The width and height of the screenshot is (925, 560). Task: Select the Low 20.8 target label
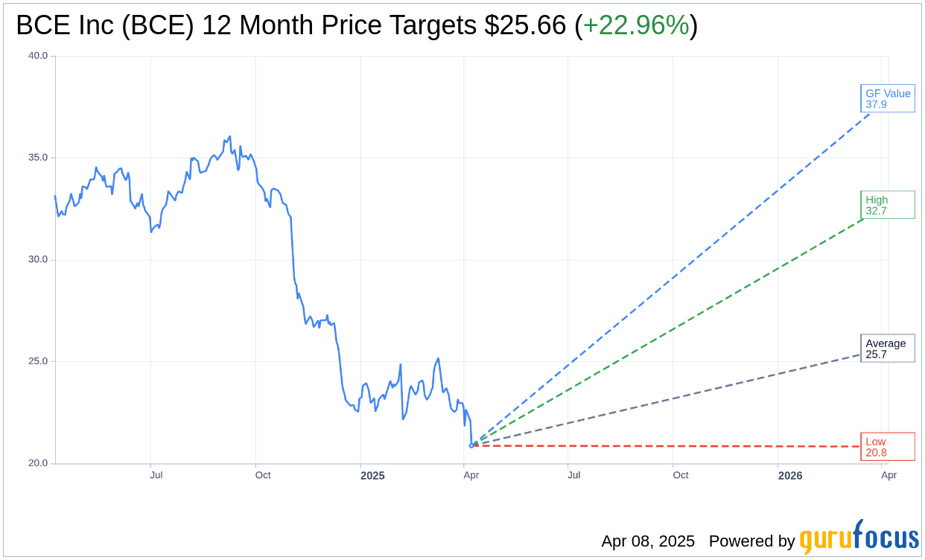click(887, 447)
